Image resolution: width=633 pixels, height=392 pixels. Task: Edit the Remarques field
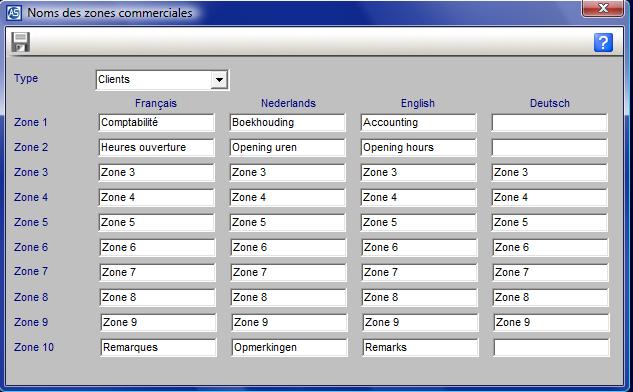coord(158,348)
